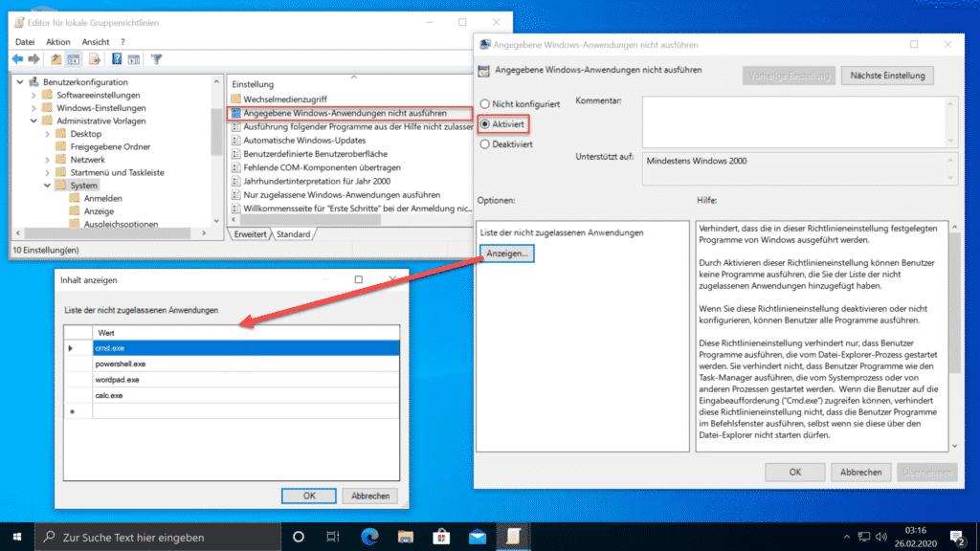Expand the Desktop tree node
This screenshot has height=551, width=980.
(x=48, y=134)
